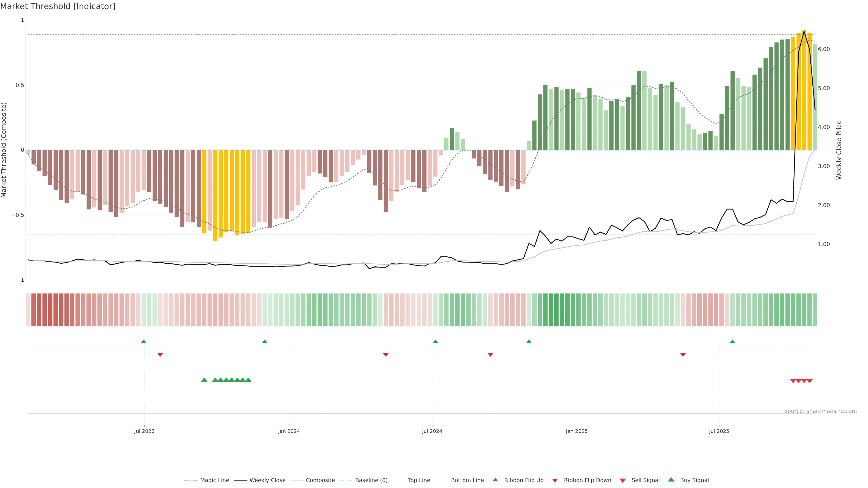The image size is (868, 488).
Task: Click Buy Signal legend icon
Action: [671, 480]
